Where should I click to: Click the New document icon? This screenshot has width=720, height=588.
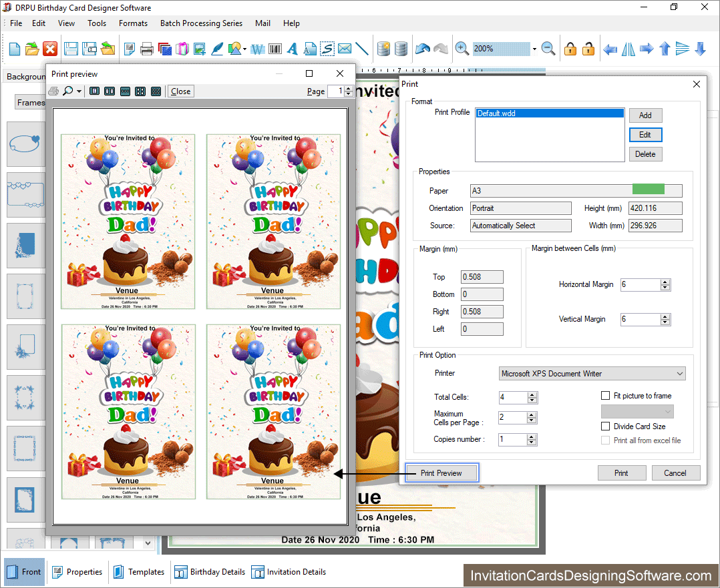pos(14,49)
